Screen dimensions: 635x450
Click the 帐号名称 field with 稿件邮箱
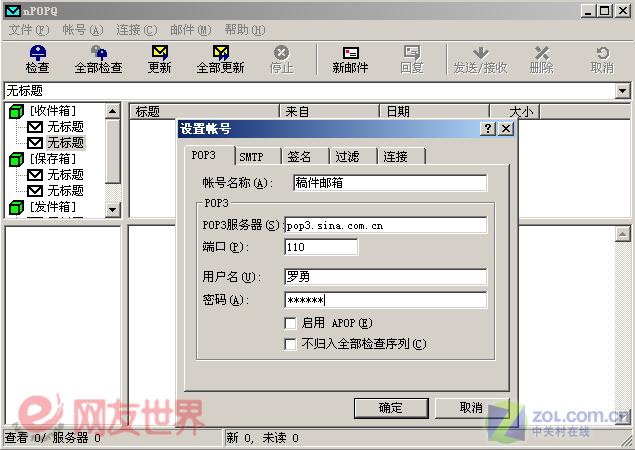coord(390,183)
